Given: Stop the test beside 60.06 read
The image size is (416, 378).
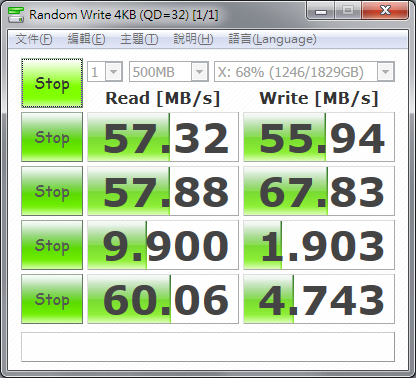Looking at the screenshot, I should click(52, 299).
